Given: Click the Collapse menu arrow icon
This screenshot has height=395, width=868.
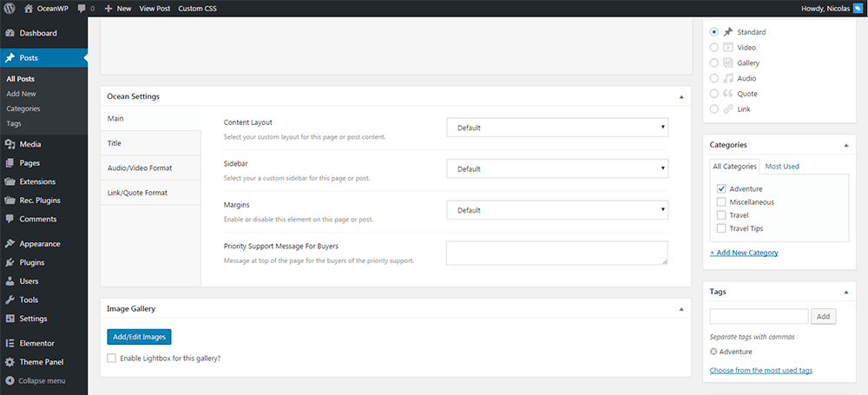Looking at the screenshot, I should pyautogui.click(x=10, y=380).
